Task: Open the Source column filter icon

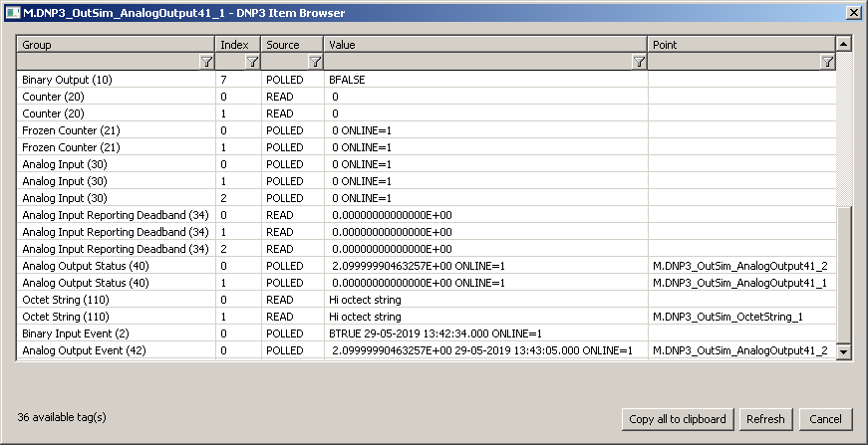Action: click(315, 62)
